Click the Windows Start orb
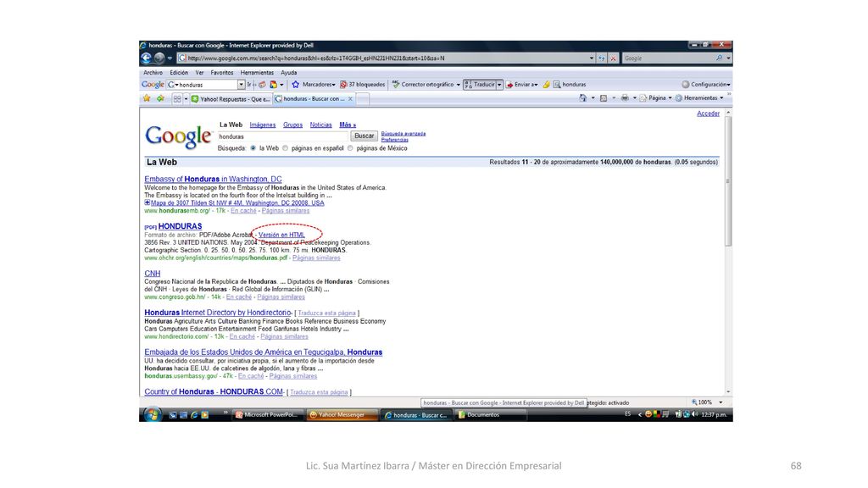The width and height of the screenshot is (868, 488). tap(152, 414)
